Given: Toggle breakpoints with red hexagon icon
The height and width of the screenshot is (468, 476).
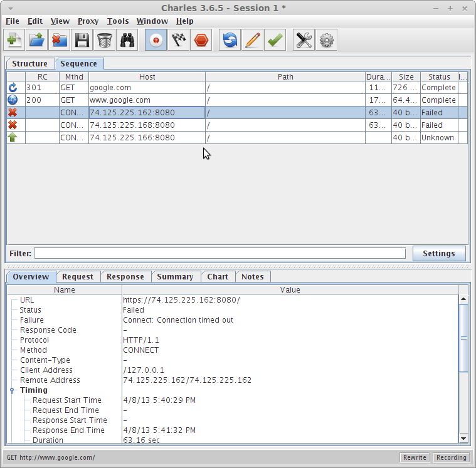Looking at the screenshot, I should click(x=201, y=39).
